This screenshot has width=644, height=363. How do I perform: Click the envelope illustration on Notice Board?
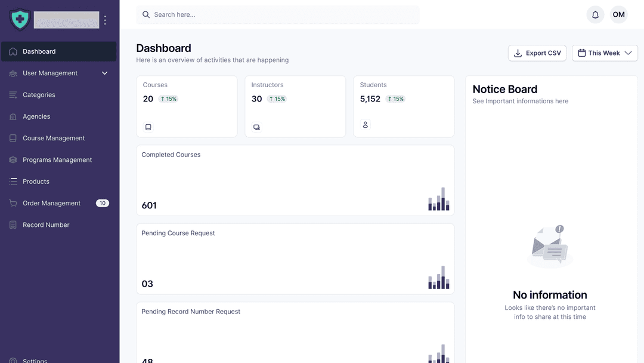pos(550,246)
